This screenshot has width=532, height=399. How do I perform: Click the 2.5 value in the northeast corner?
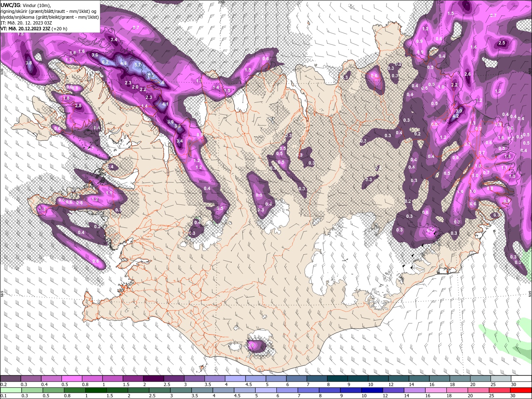(502, 43)
